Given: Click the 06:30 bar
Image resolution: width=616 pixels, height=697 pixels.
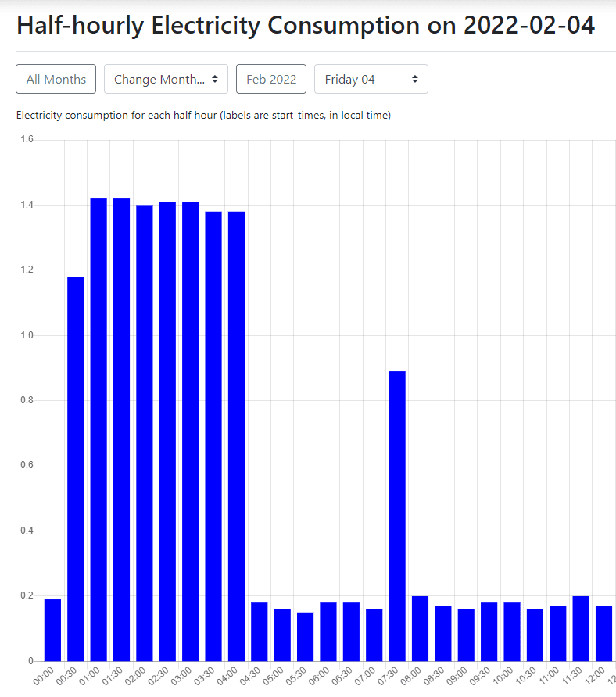Looking at the screenshot, I should point(351,631).
